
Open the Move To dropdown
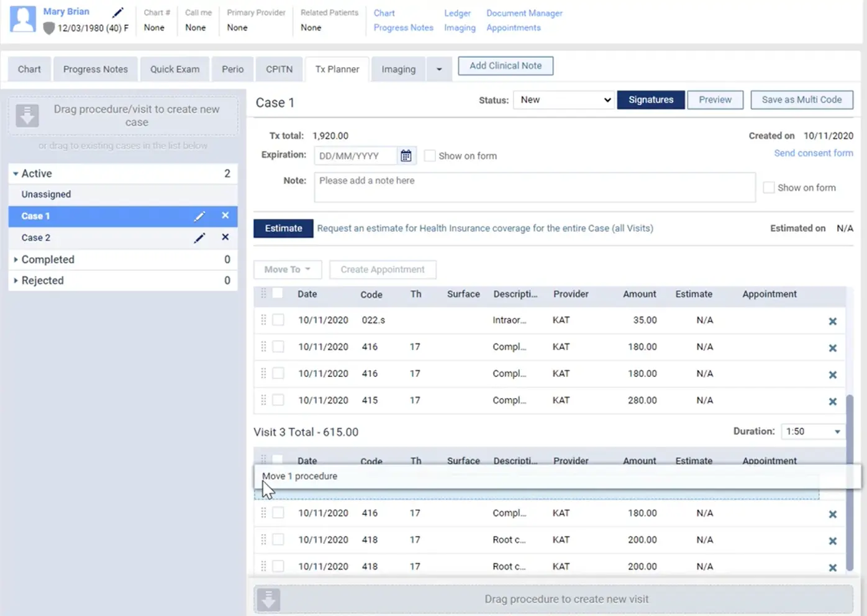(x=288, y=269)
